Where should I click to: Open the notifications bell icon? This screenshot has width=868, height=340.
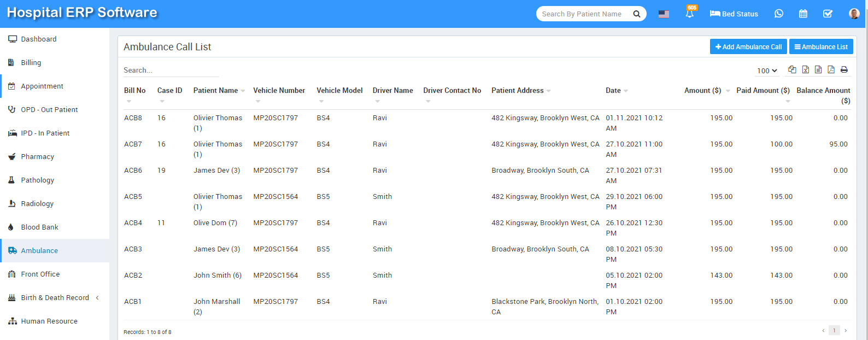click(x=690, y=14)
